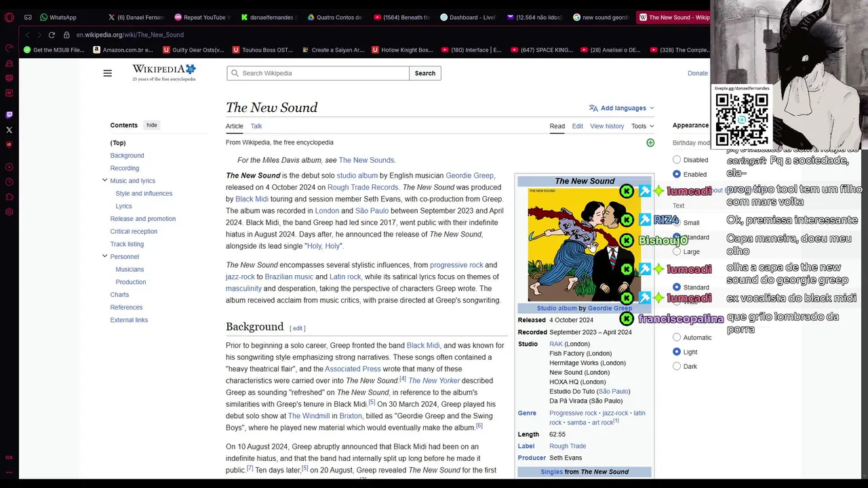Hide the Contents sidebar

click(x=152, y=125)
